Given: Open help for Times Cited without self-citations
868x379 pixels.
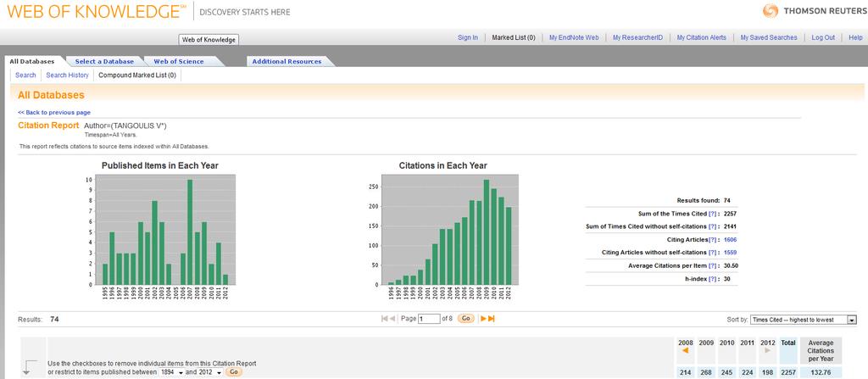Looking at the screenshot, I should pyautogui.click(x=712, y=226).
